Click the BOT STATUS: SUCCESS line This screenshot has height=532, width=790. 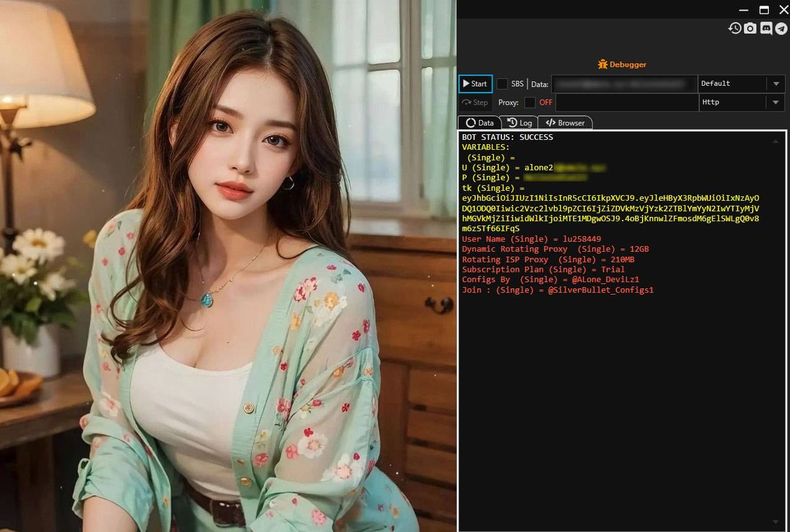click(x=507, y=137)
